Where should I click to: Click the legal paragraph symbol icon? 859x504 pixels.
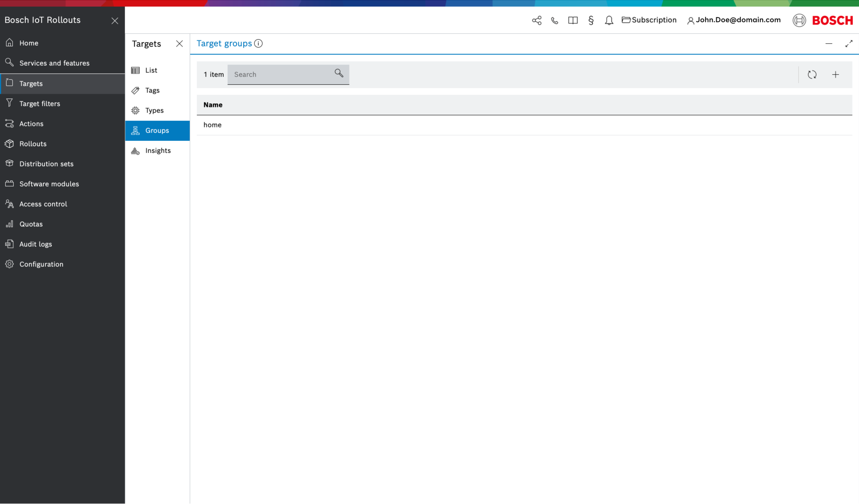[x=591, y=20]
